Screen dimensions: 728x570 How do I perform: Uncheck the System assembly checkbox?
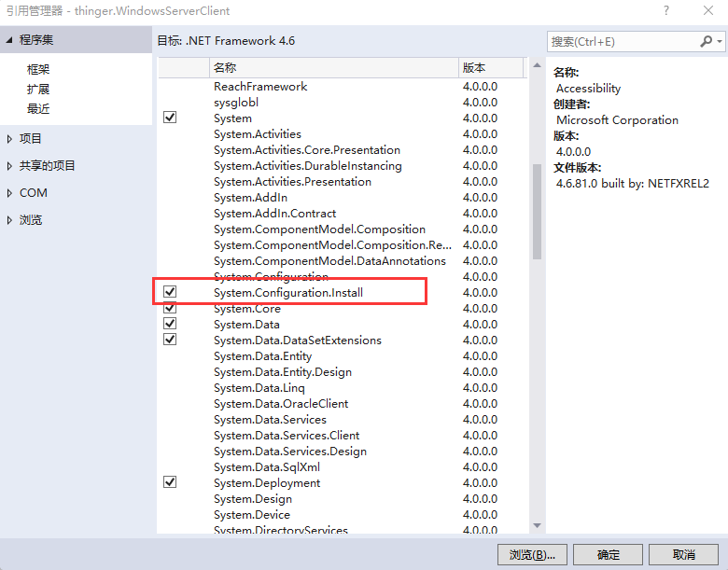click(x=170, y=118)
